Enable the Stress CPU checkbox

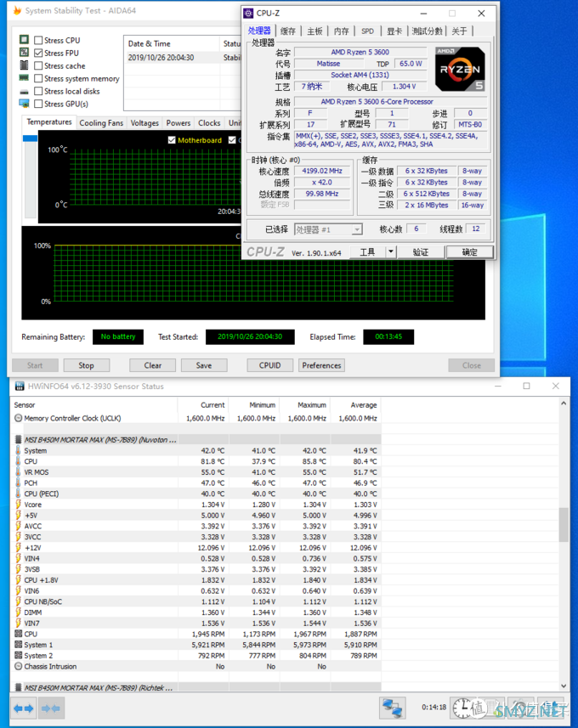[x=38, y=41]
